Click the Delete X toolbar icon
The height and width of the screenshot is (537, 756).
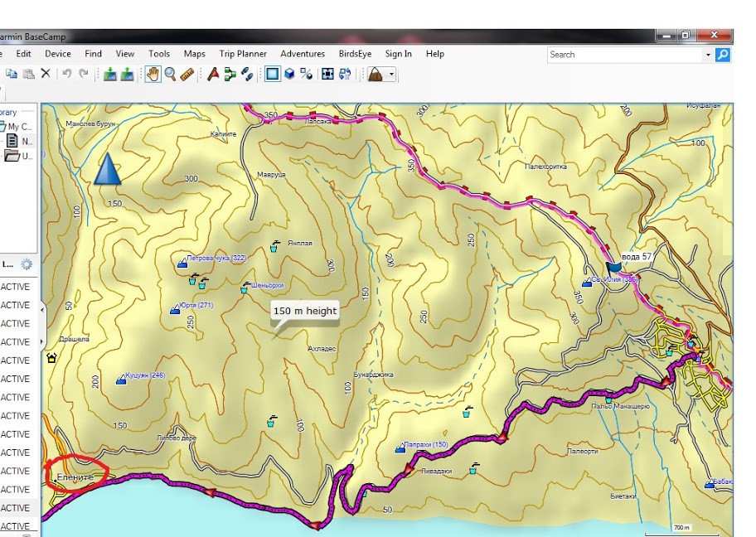46,74
